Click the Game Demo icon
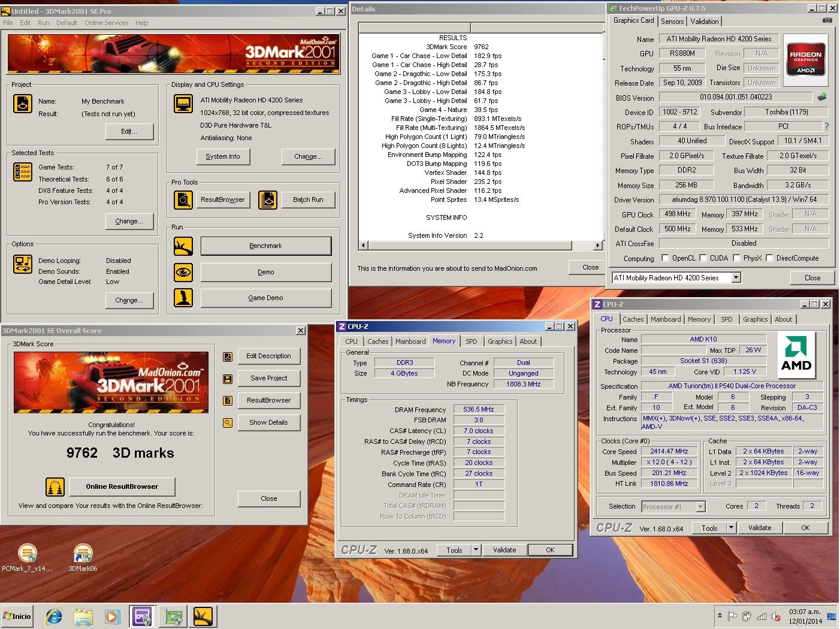This screenshot has height=629, width=840. 183,298
